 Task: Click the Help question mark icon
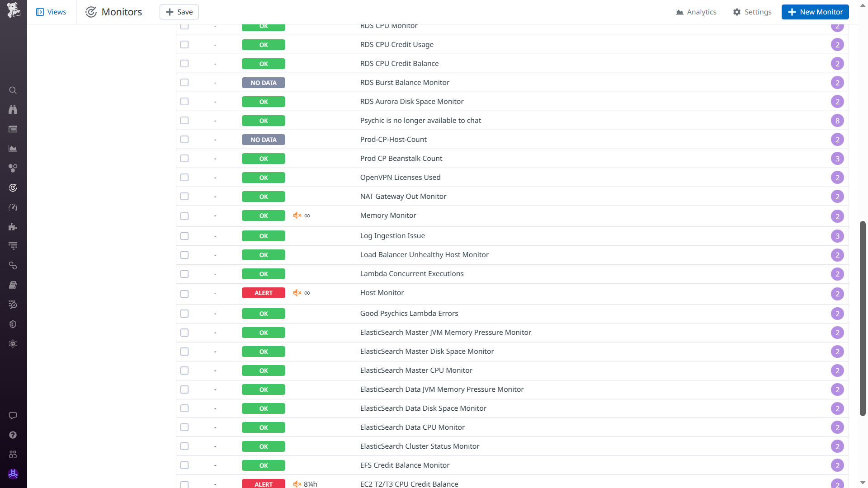pos(13,435)
